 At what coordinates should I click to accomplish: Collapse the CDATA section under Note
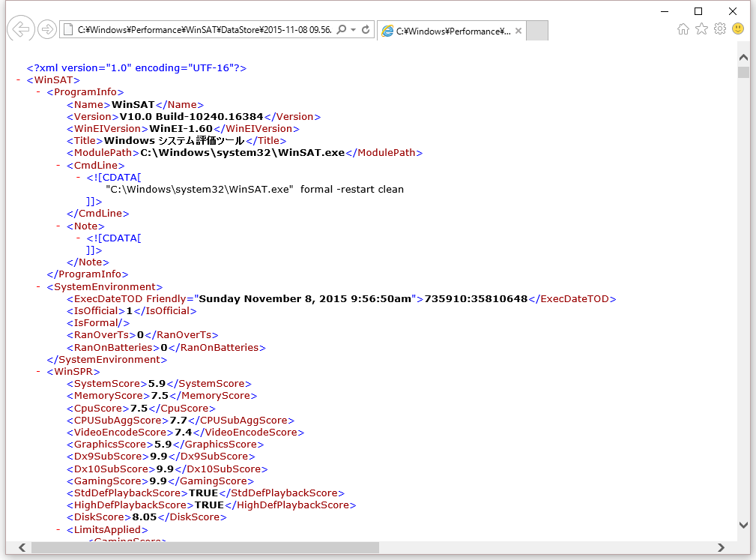click(78, 238)
